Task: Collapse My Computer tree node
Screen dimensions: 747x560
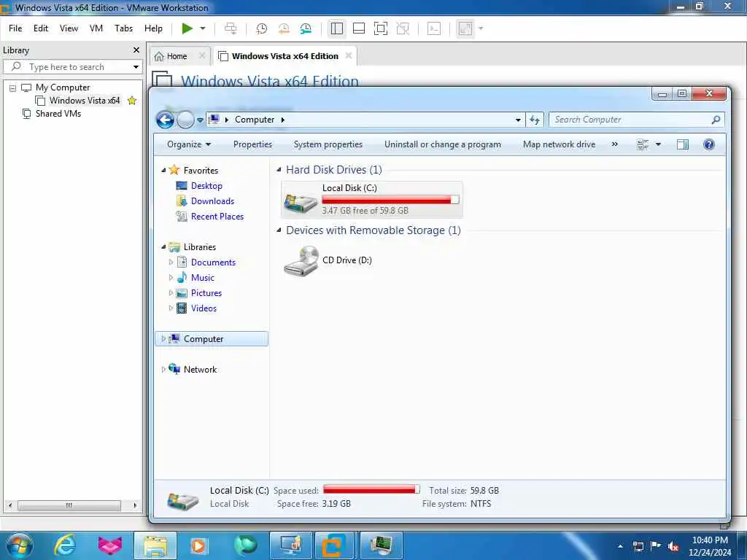Action: 13,88
